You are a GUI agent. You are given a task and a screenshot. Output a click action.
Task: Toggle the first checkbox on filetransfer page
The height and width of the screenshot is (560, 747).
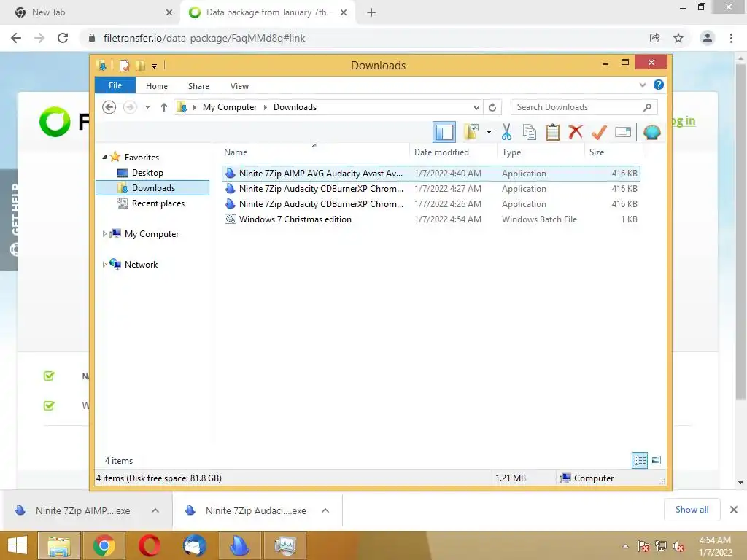(49, 376)
